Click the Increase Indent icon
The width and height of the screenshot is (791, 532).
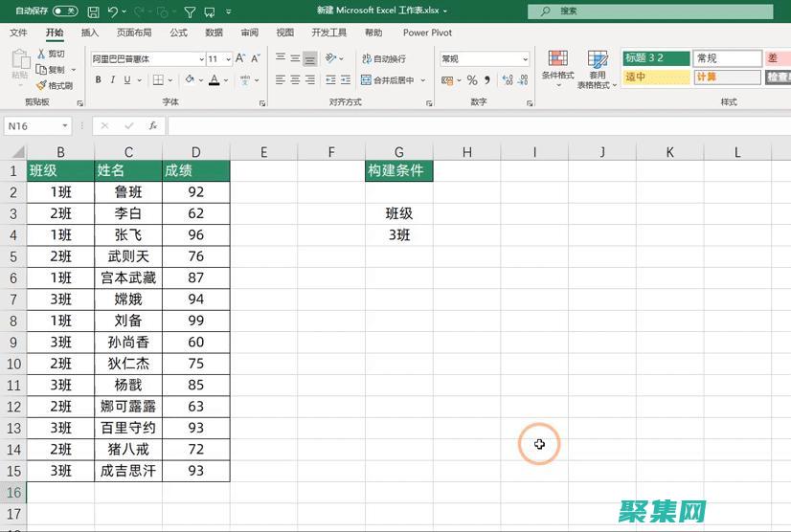(346, 79)
